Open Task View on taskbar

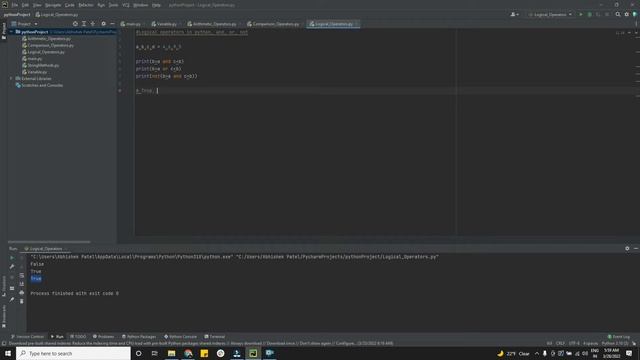155,353
